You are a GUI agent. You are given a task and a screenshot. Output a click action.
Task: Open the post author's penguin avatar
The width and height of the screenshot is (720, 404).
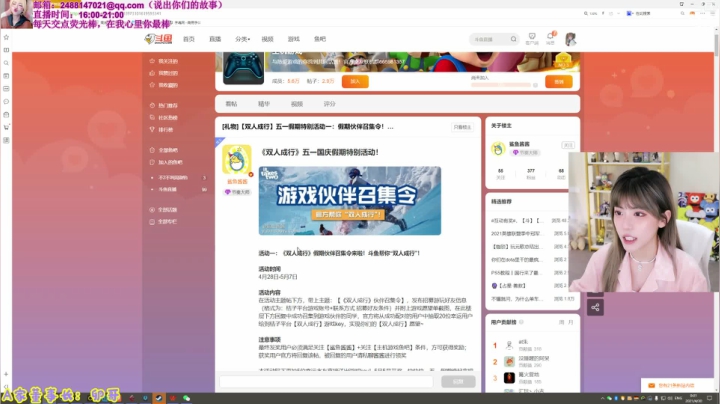237,159
